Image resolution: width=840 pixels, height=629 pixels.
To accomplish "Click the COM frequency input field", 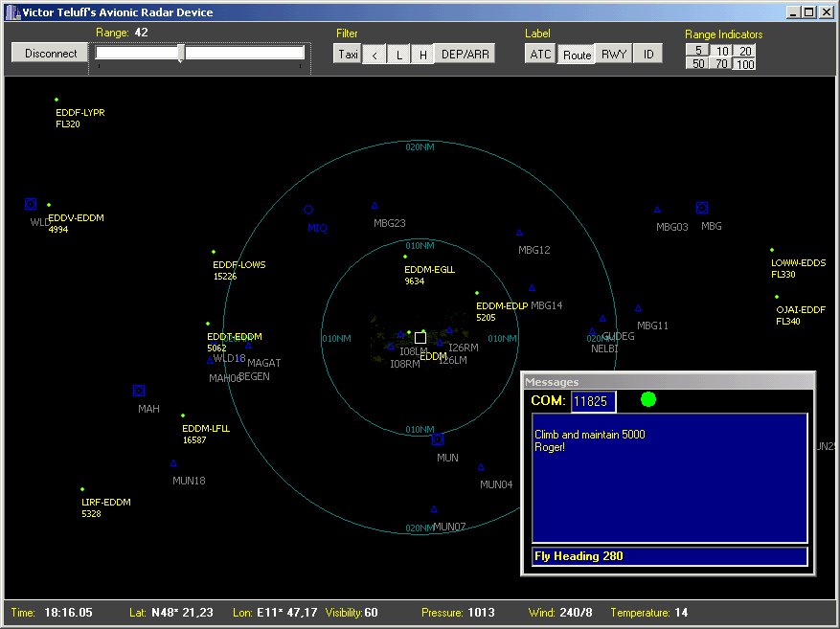I will pos(593,402).
